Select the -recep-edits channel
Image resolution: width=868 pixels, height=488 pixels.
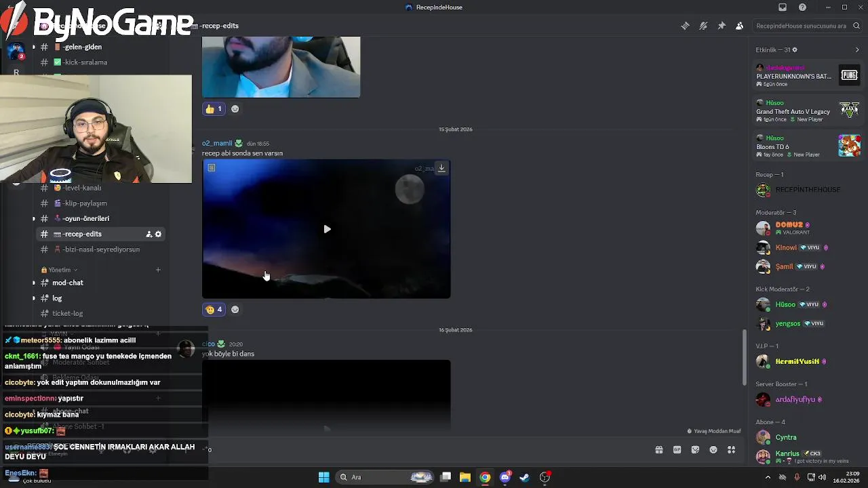tap(100, 234)
